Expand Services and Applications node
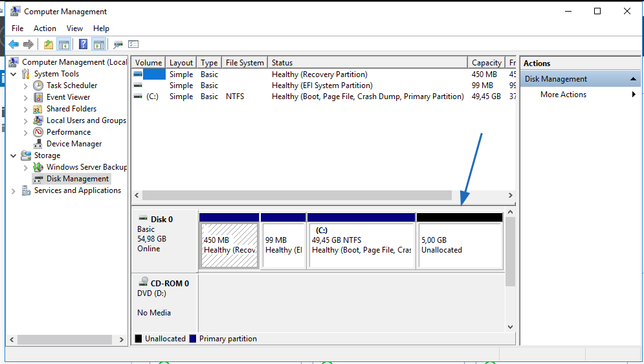The image size is (644, 364). point(14,191)
